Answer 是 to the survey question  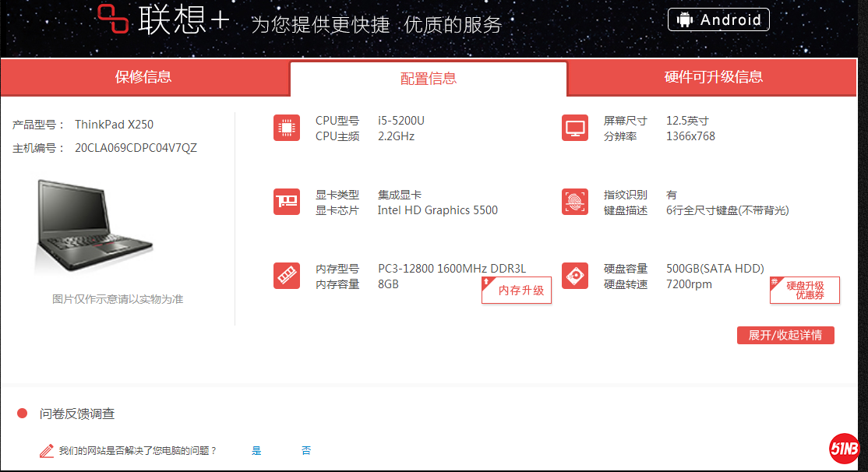[256, 451]
